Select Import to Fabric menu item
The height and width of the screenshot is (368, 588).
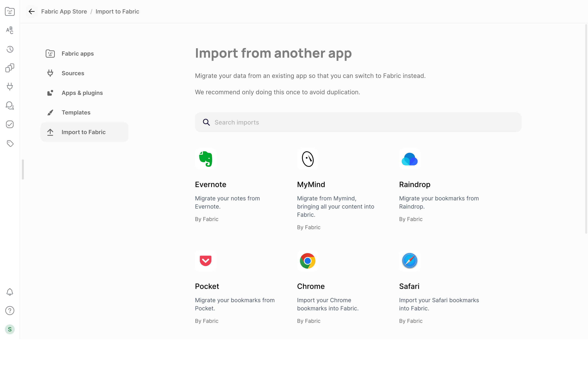(x=85, y=132)
